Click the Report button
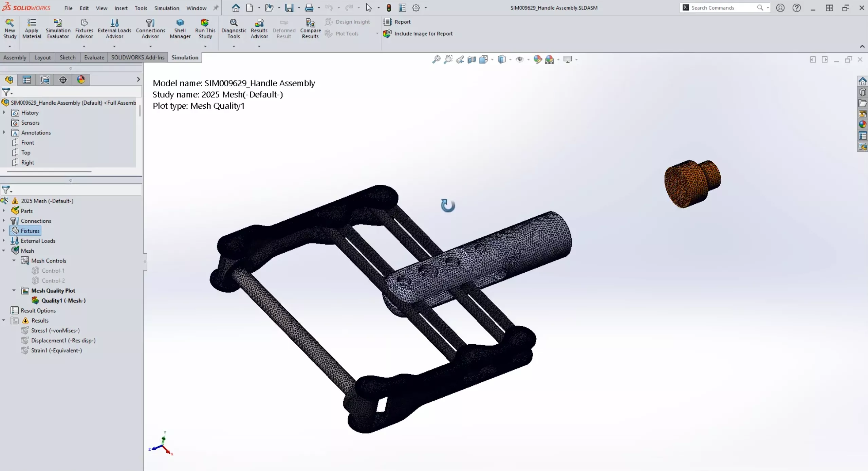Image resolution: width=868 pixels, height=471 pixels. [x=397, y=22]
